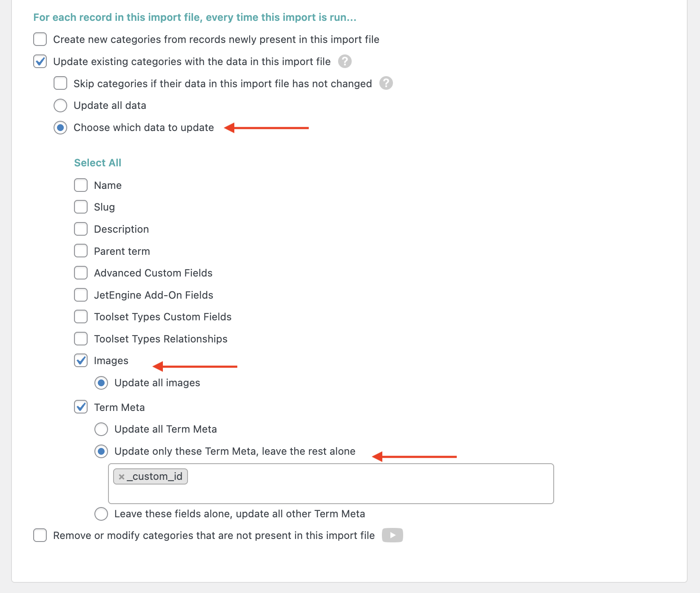The height and width of the screenshot is (593, 700).
Task: Enable the Description checkbox
Action: 81,229
